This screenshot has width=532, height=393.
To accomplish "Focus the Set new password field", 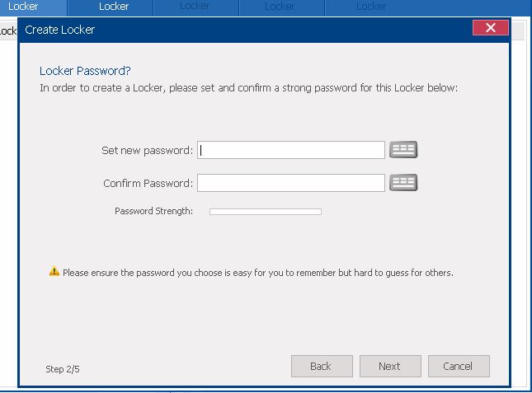I will (x=290, y=150).
